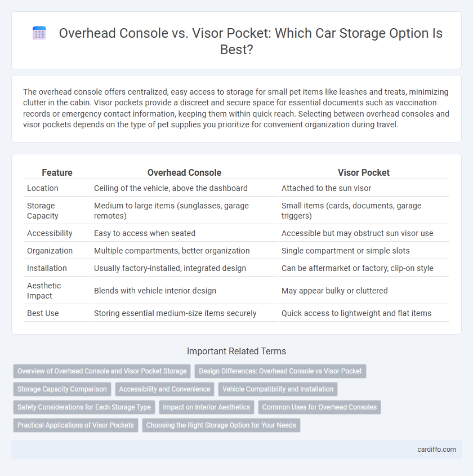Click the article title heading
This screenshot has width=473, height=476.
tap(251, 41)
